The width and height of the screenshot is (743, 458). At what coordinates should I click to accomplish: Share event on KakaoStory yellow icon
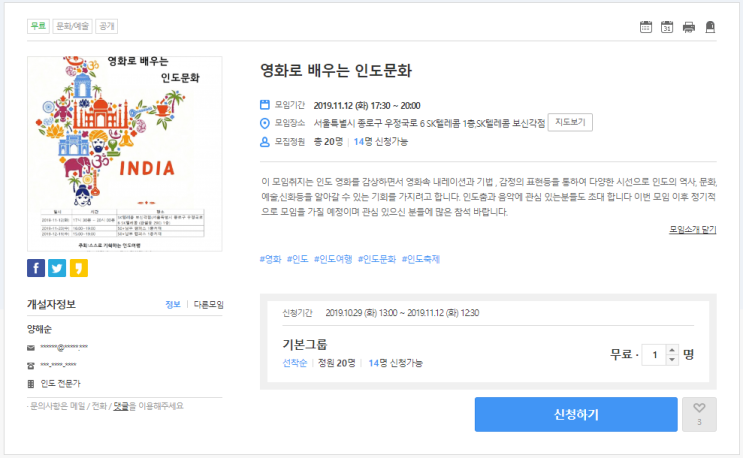79,268
